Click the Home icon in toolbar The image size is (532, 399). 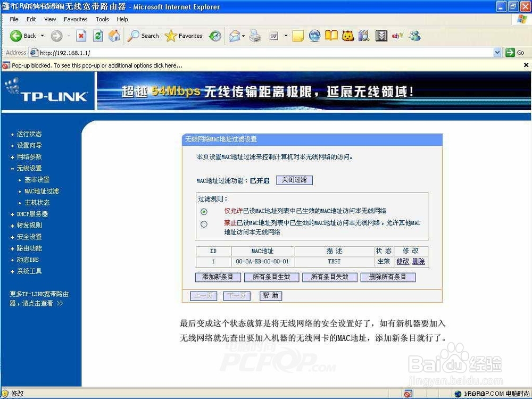(x=114, y=36)
